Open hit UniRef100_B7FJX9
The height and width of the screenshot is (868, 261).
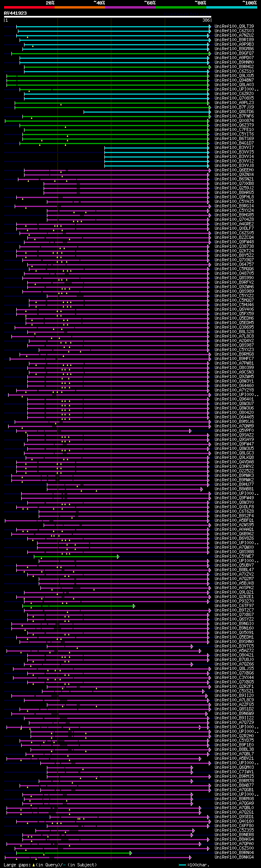[x=234, y=107]
